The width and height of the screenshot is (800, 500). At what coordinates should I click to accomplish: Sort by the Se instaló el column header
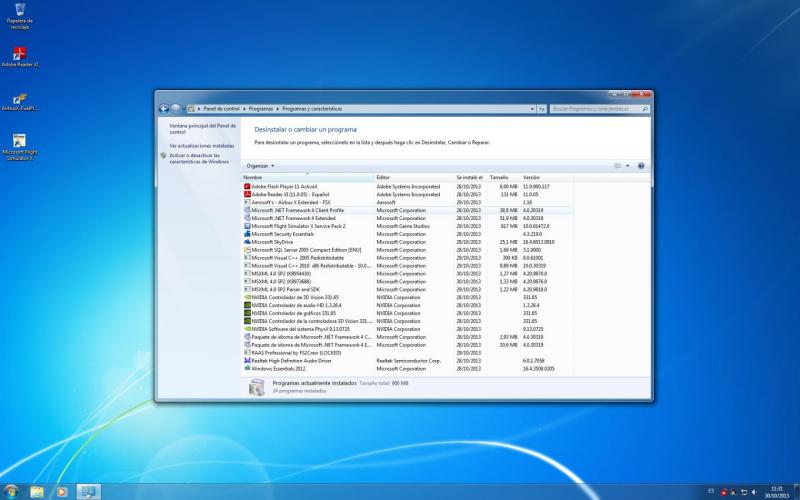[x=470, y=178]
